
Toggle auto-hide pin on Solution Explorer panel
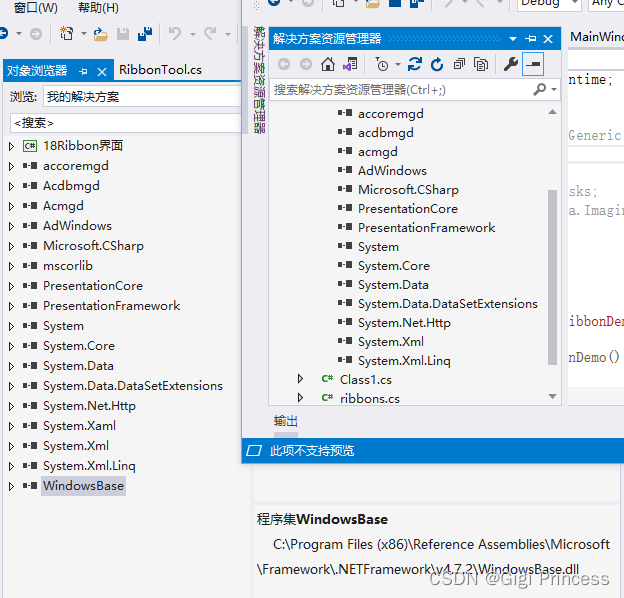click(530, 39)
